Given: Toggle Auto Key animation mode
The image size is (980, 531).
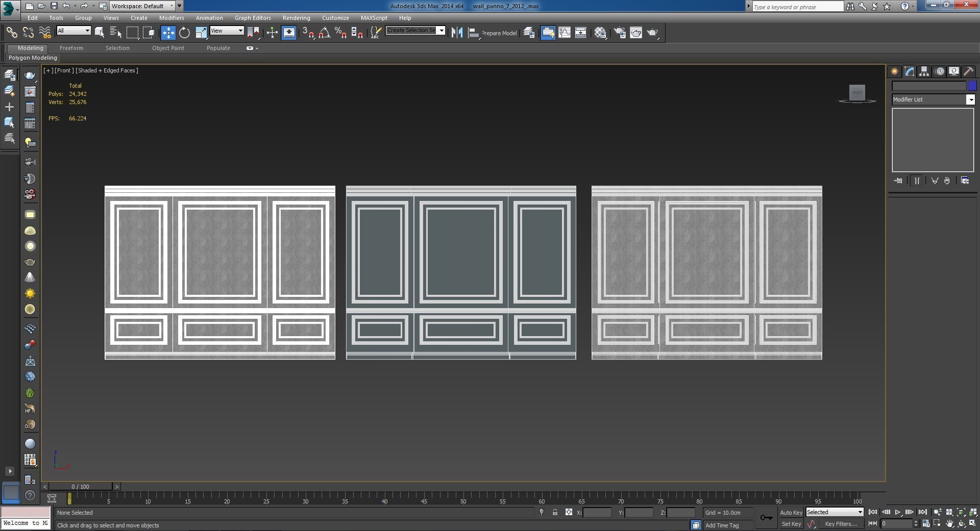Looking at the screenshot, I should point(791,513).
